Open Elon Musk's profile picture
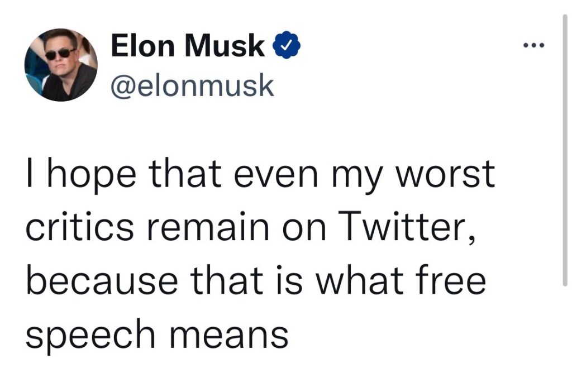This screenshot has width=572, height=392. 61,65
